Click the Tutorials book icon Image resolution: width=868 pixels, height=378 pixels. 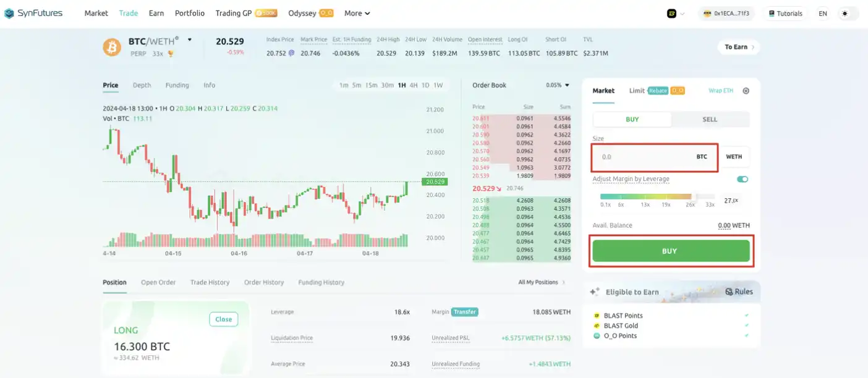pos(772,14)
